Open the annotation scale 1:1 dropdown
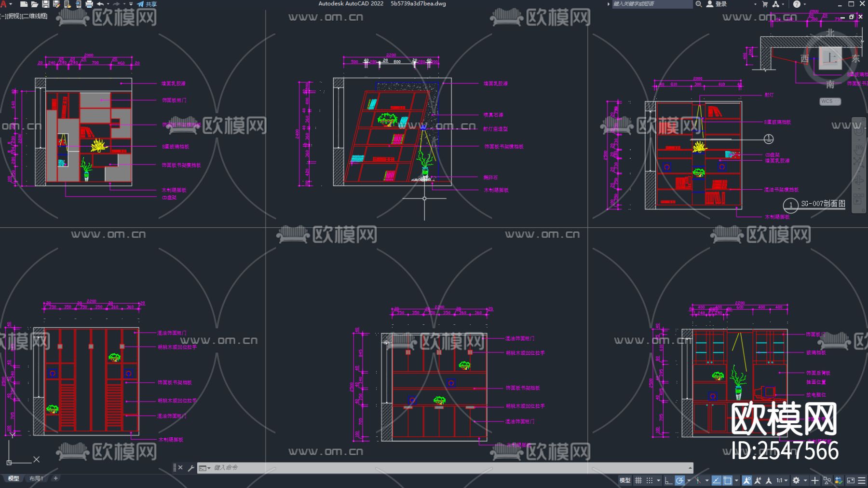The width and height of the screenshot is (868, 488). point(780,480)
